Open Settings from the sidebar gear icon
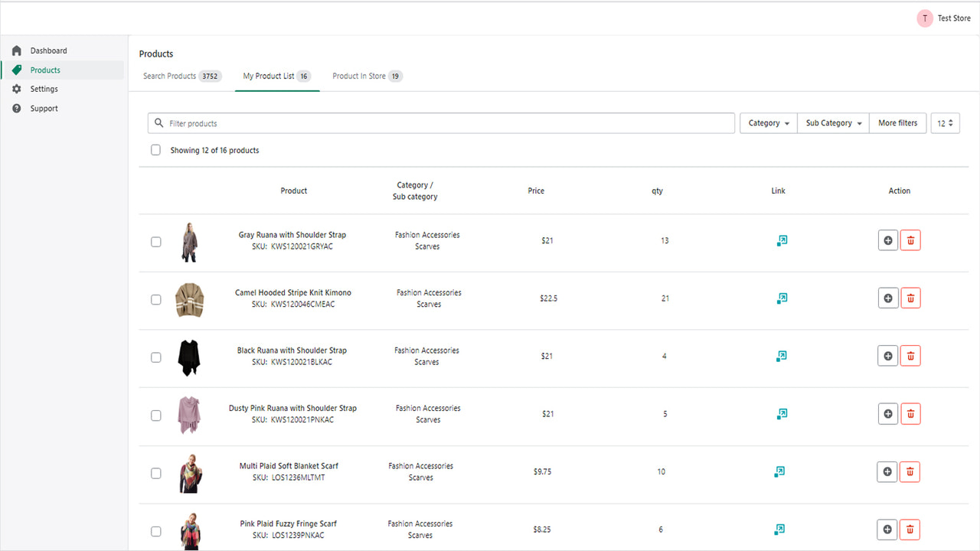 click(16, 88)
